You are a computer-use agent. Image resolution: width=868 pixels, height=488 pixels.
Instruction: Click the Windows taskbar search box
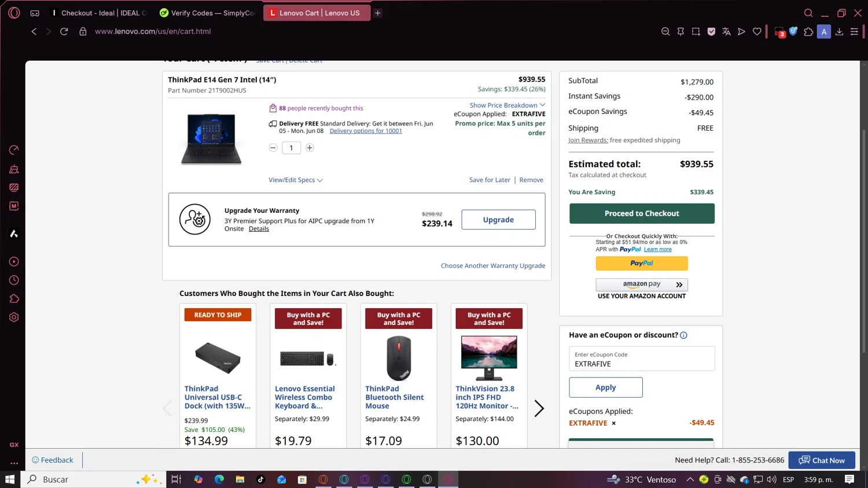click(94, 479)
